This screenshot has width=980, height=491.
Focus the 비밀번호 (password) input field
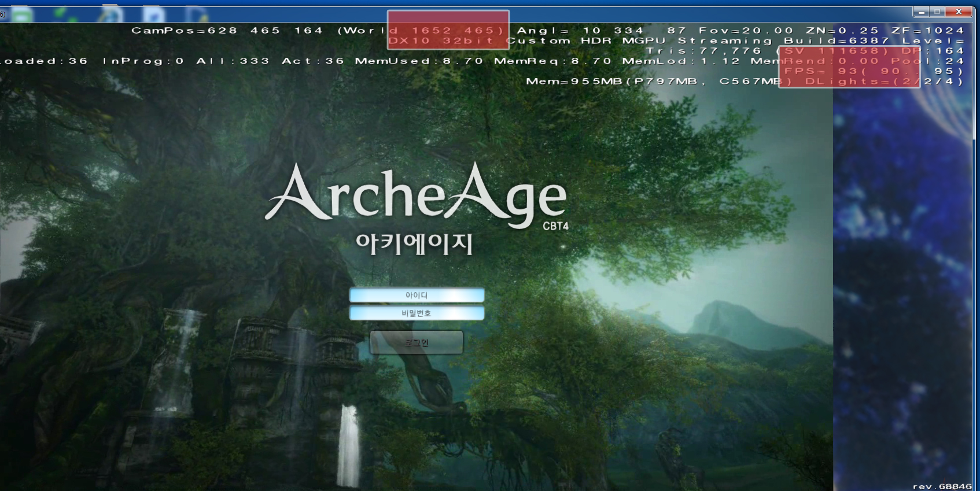(x=417, y=313)
